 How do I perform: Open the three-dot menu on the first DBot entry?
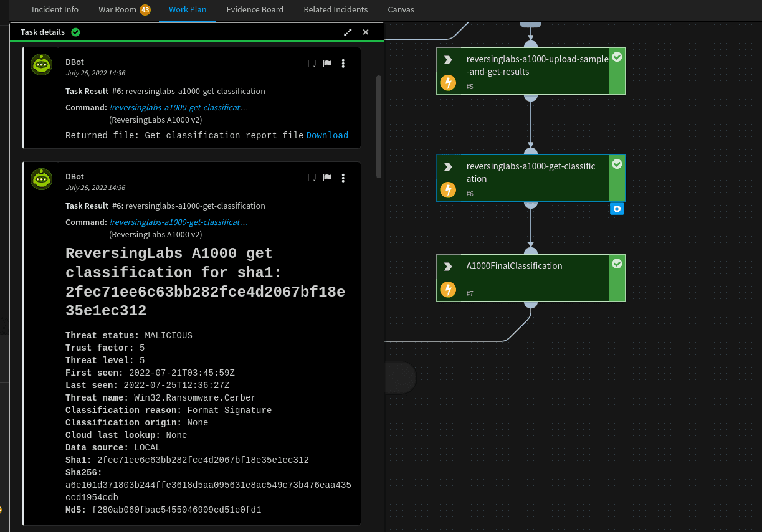point(343,63)
